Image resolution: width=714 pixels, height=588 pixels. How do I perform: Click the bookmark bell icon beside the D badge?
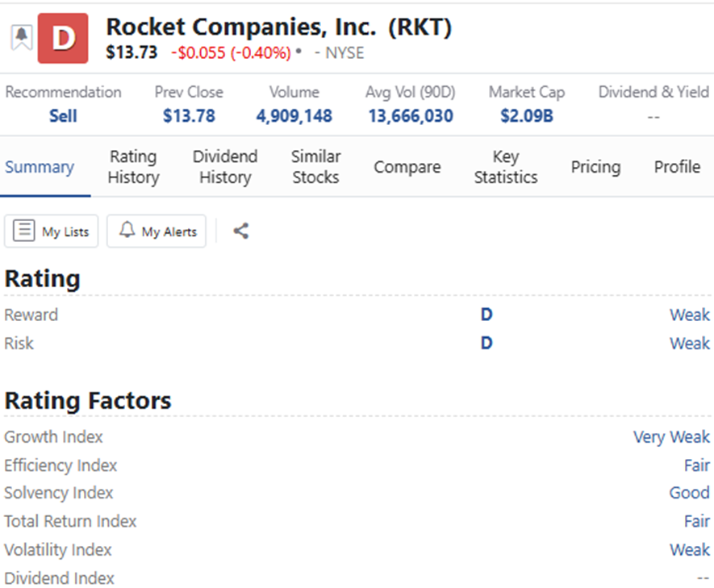tap(22, 38)
